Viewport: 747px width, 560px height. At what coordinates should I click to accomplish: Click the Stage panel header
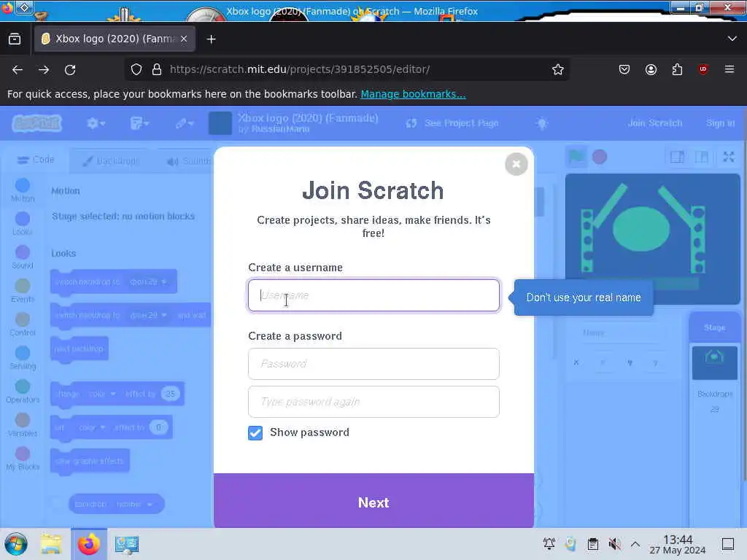click(x=715, y=327)
